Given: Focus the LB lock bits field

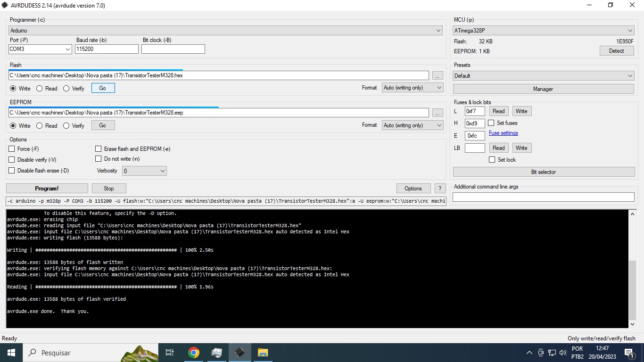Looking at the screenshot, I should (475, 148).
